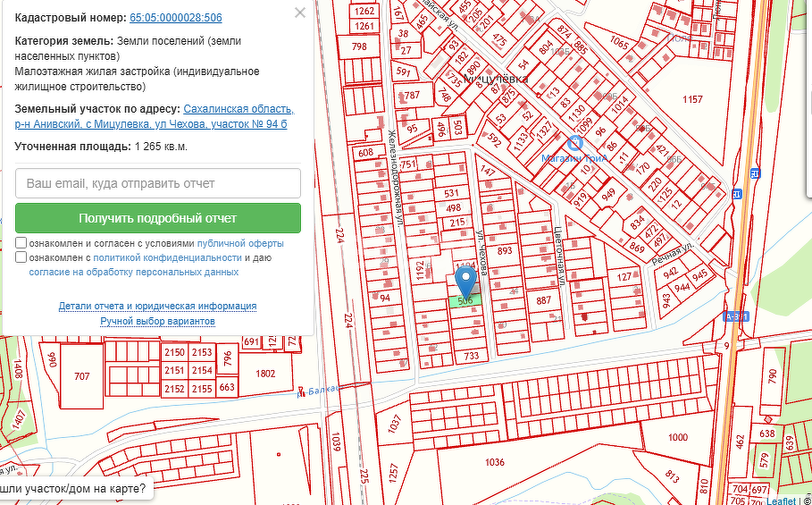Close the cadastral info panel

pos(300,13)
